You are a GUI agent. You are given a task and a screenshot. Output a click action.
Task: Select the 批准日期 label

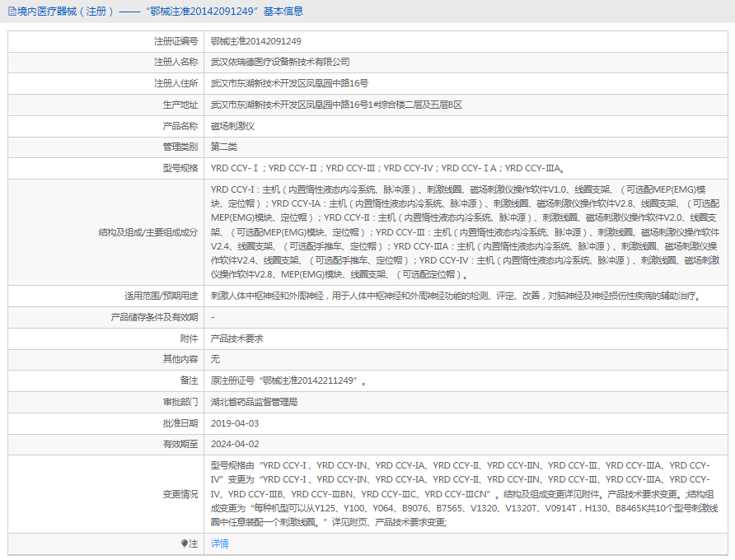point(180,423)
